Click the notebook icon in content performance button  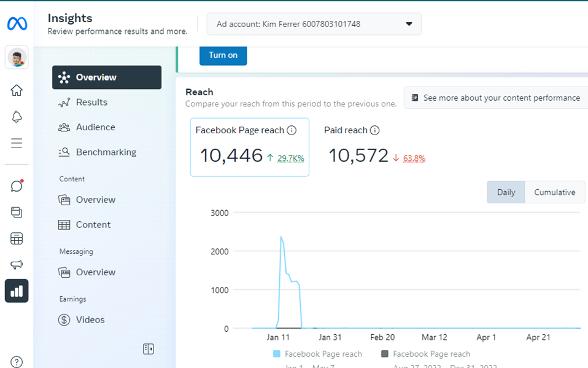point(415,98)
